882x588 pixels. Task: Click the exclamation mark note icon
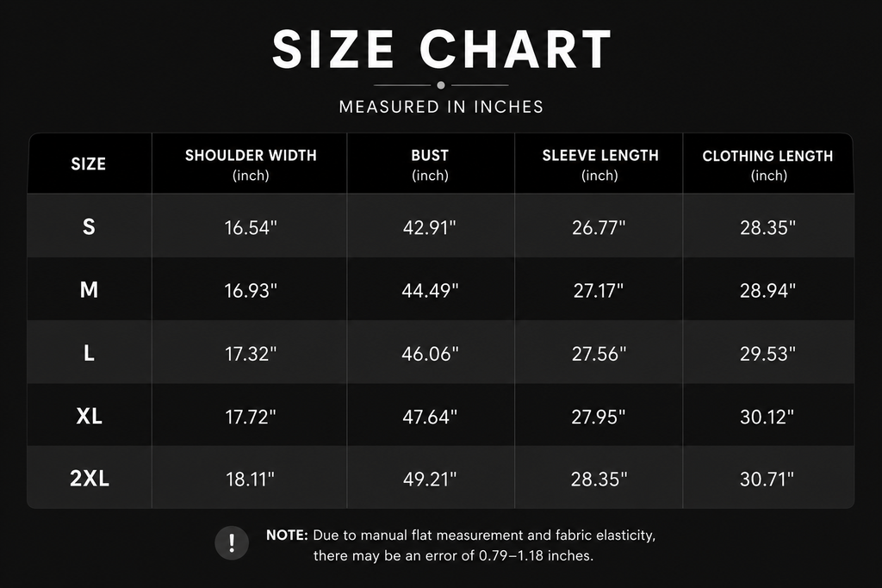[232, 543]
